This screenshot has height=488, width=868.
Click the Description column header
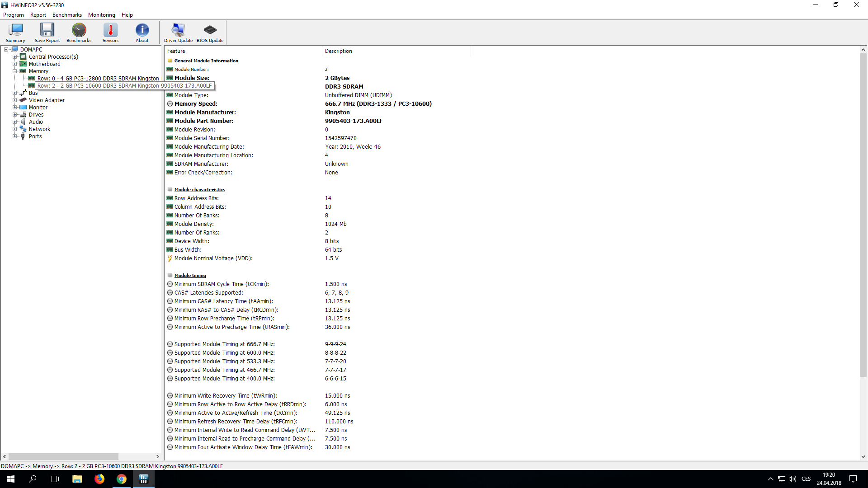point(338,51)
